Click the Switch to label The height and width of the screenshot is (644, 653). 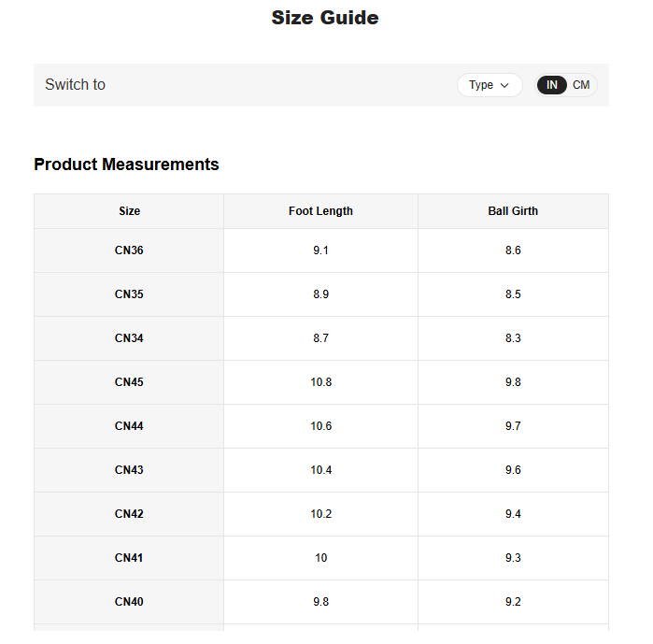75,85
